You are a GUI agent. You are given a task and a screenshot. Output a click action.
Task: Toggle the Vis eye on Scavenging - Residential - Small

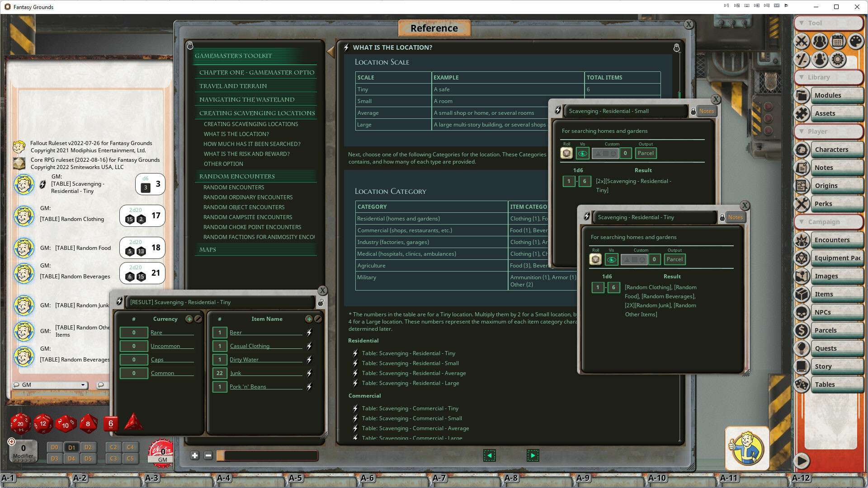pyautogui.click(x=583, y=153)
